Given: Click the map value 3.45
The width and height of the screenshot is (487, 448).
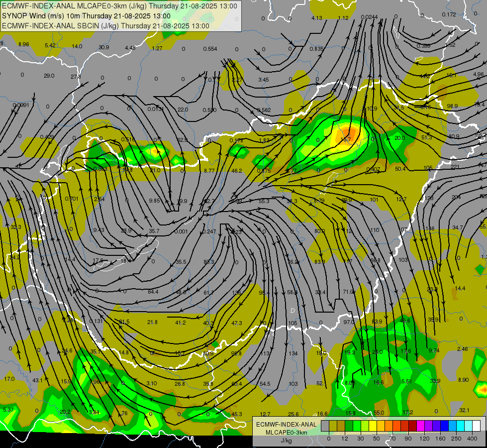Looking at the screenshot, I should click(263, 80).
